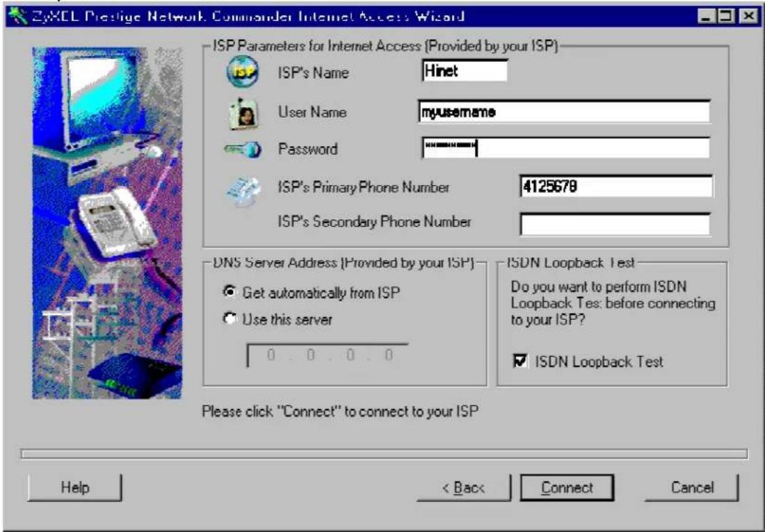Click the loopback test question text

613,303
